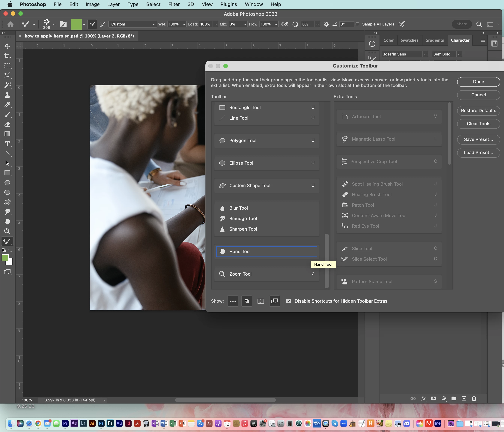This screenshot has height=432, width=504.
Task: Select the Eyedropper tool
Action: (x=7, y=105)
